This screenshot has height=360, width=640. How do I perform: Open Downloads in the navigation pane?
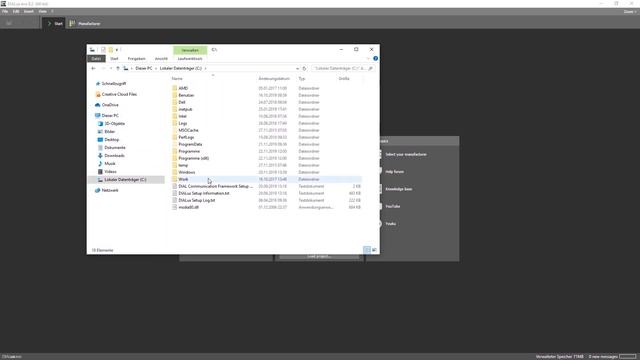point(114,156)
